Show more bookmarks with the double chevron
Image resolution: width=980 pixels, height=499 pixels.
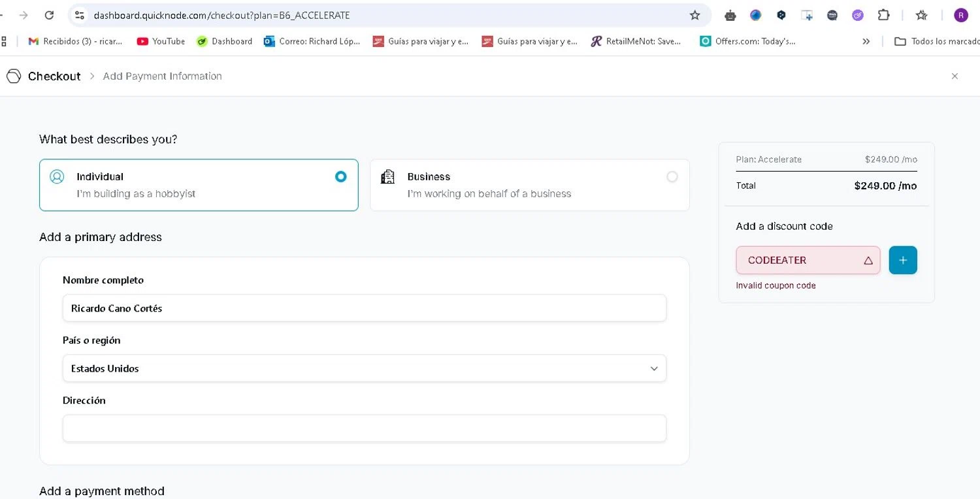866,41
